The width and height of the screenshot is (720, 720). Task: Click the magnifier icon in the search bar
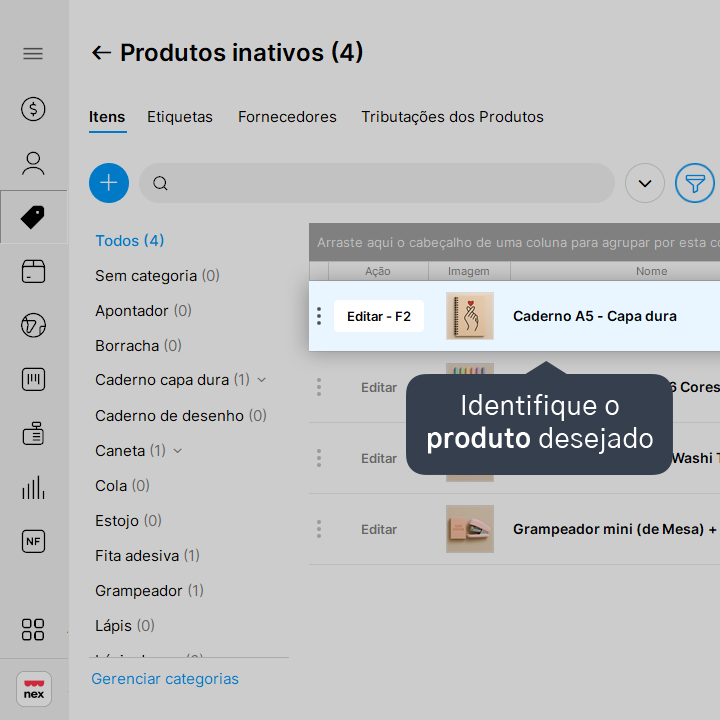pyautogui.click(x=160, y=183)
